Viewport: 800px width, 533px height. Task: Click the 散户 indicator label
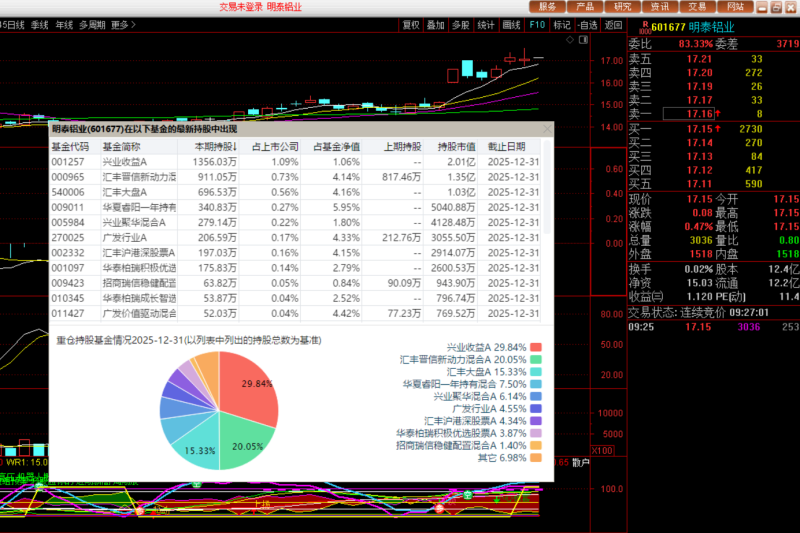coord(581,463)
